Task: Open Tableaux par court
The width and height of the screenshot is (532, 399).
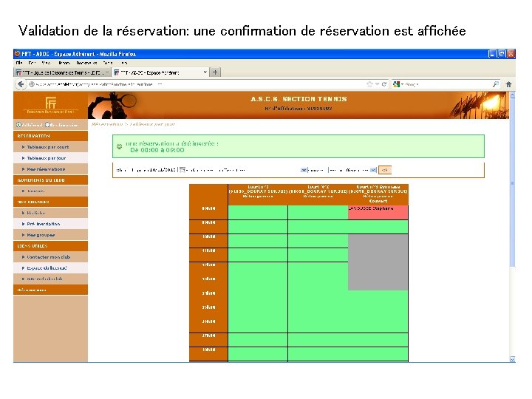Action: pos(48,147)
